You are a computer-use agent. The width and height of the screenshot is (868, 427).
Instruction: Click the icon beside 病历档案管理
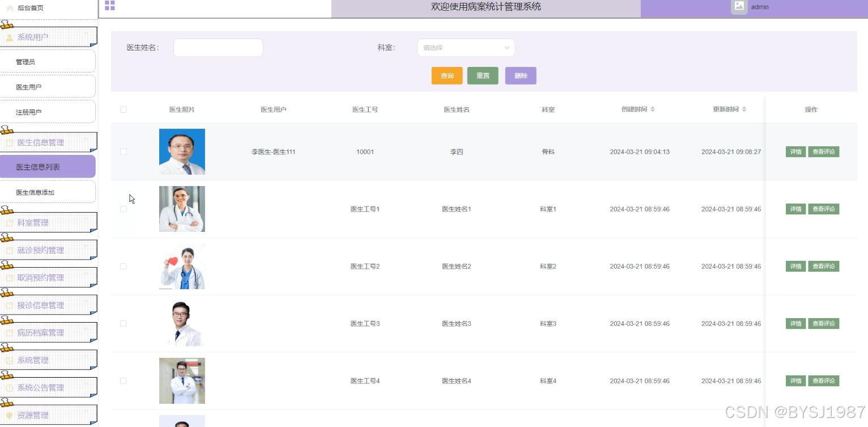10,333
